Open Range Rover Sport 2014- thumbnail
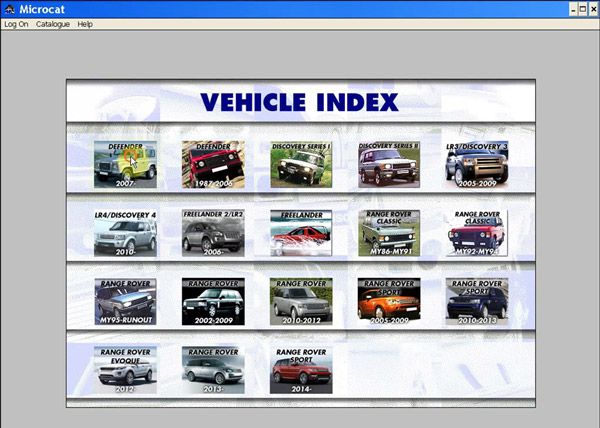 pyautogui.click(x=301, y=370)
